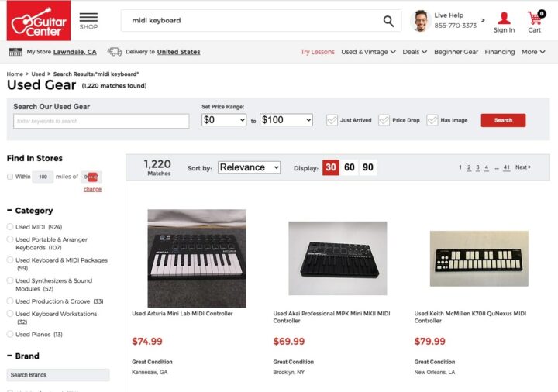
Task: Enable the Just Arrived checkbox
Action: 332,120
